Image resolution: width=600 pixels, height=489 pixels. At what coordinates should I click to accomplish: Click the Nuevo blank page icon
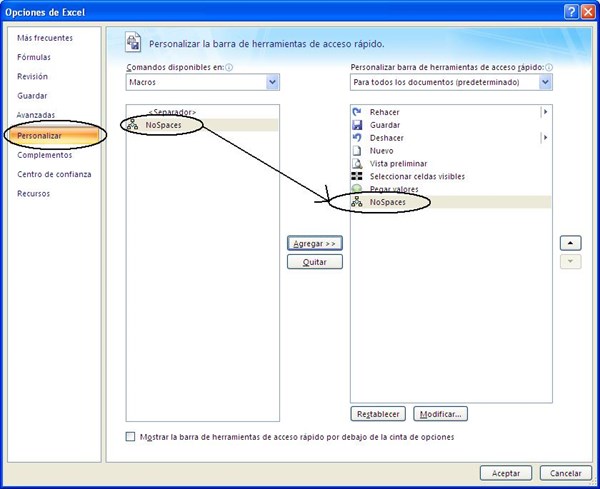(357, 150)
